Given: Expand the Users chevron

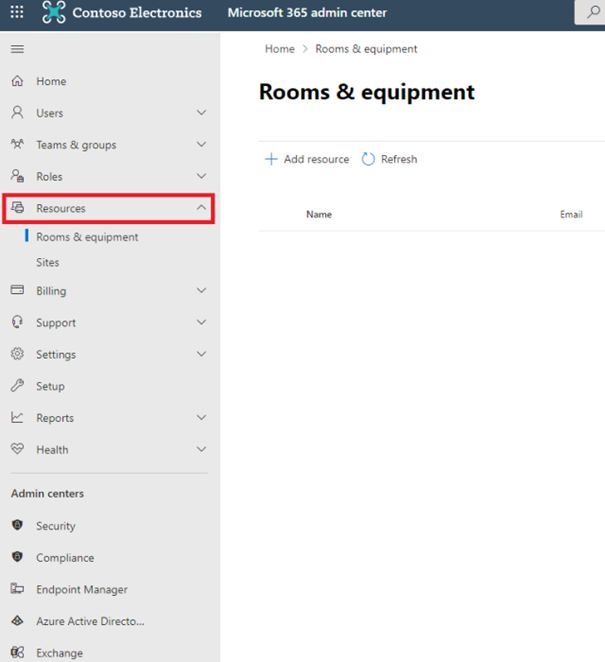Looking at the screenshot, I should point(201,112).
